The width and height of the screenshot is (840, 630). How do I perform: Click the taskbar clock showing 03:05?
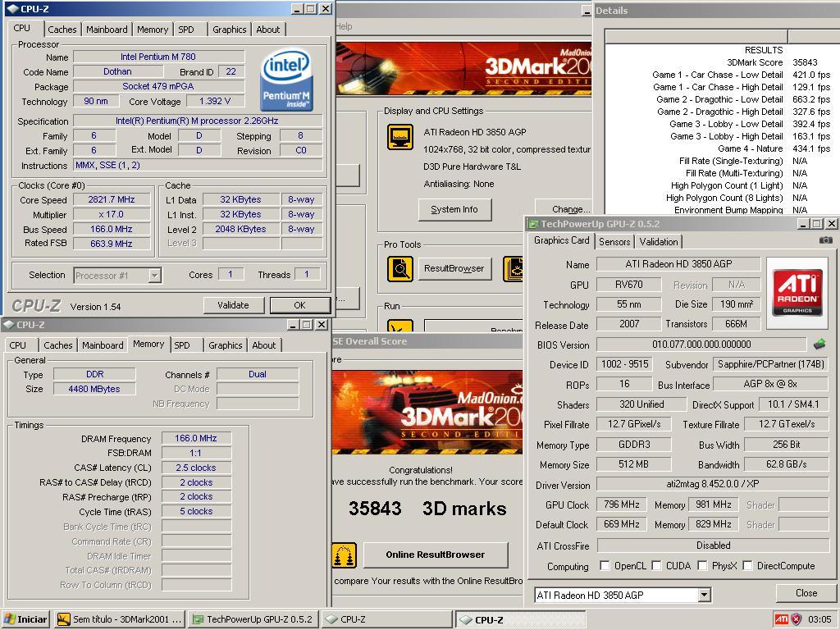point(819,619)
